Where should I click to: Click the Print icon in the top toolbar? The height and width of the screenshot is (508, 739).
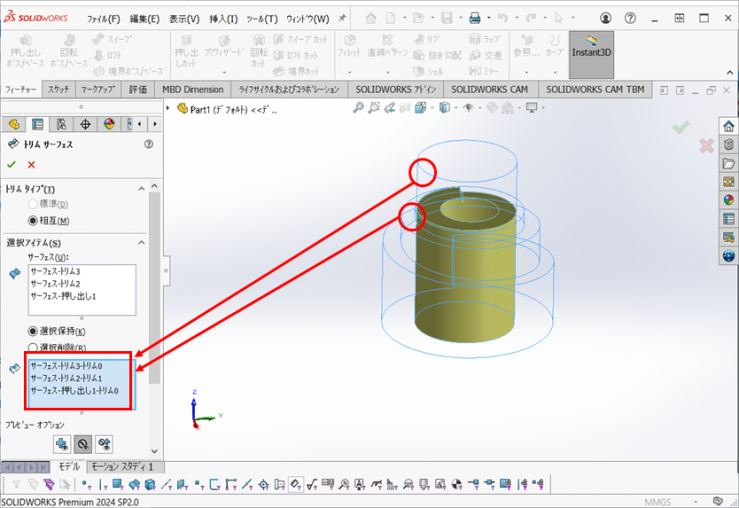tap(475, 18)
